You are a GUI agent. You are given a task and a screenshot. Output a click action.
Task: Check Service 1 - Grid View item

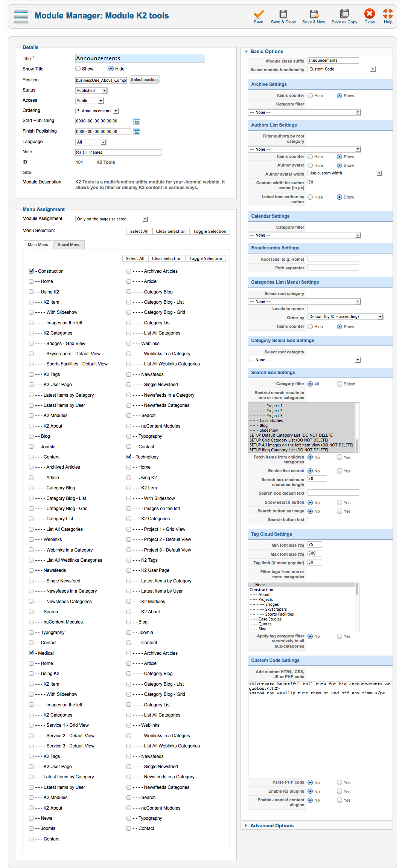coord(31,725)
